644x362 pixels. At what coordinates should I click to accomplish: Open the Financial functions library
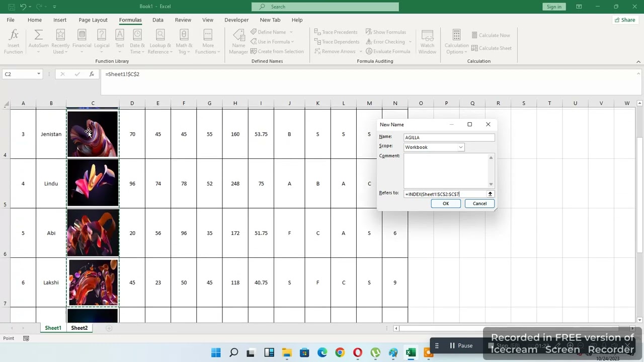coord(82,42)
